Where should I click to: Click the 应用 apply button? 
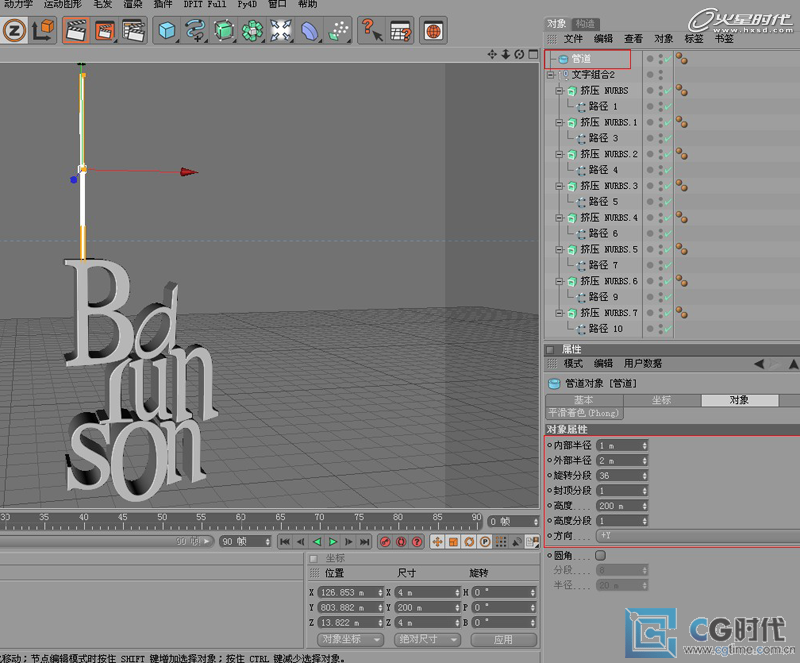[x=504, y=639]
